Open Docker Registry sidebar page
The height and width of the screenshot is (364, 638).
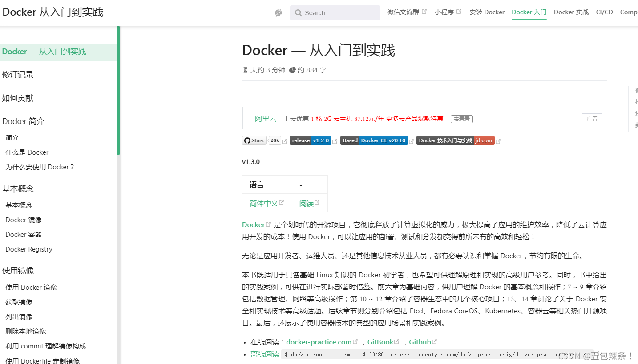point(29,249)
